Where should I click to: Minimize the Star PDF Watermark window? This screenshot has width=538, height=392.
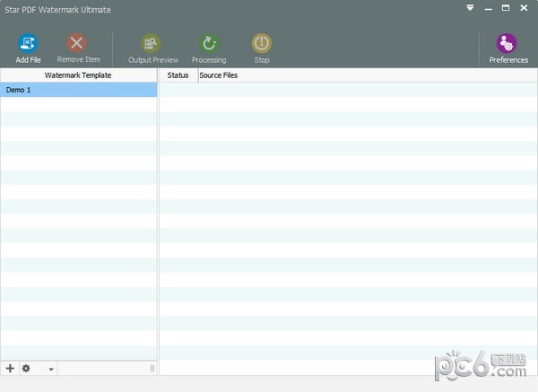pyautogui.click(x=489, y=8)
